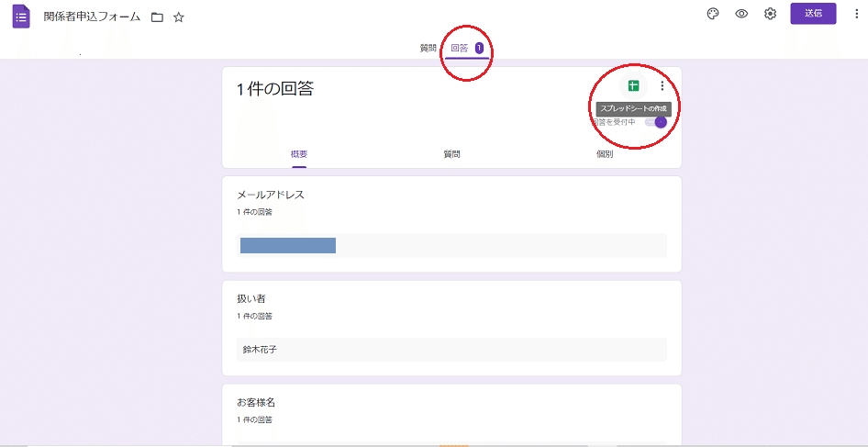
Task: Select the 概要 sub-tab
Action: click(299, 154)
